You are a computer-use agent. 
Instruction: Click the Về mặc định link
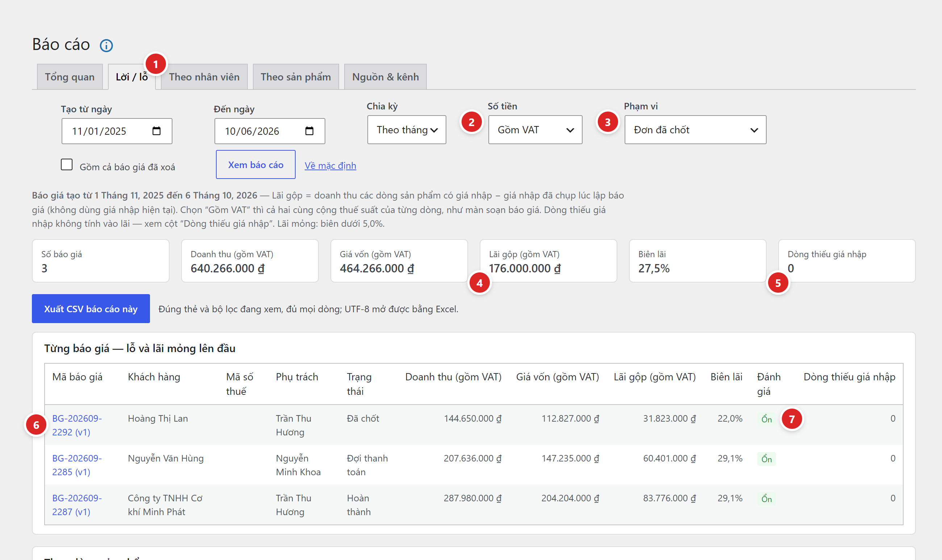pos(330,166)
